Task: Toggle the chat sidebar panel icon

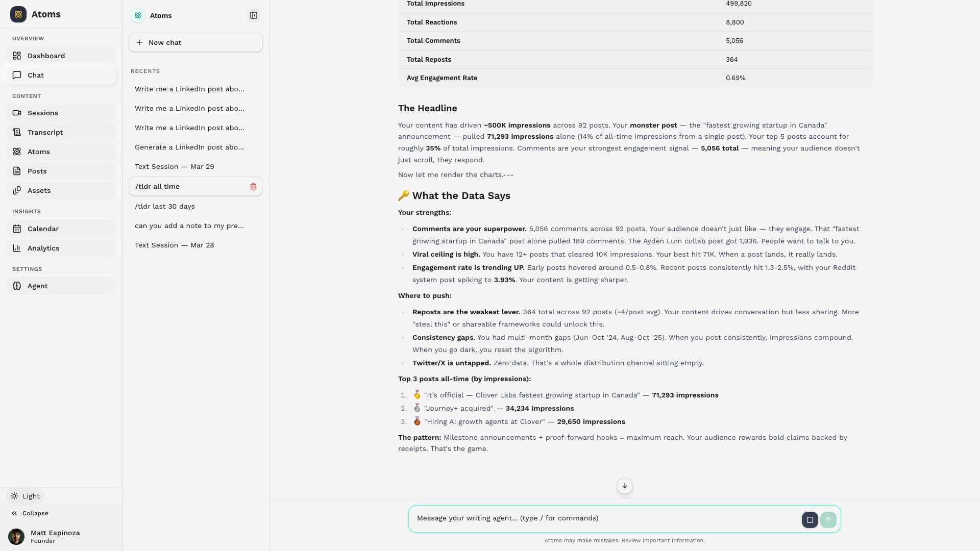Action: [x=254, y=15]
